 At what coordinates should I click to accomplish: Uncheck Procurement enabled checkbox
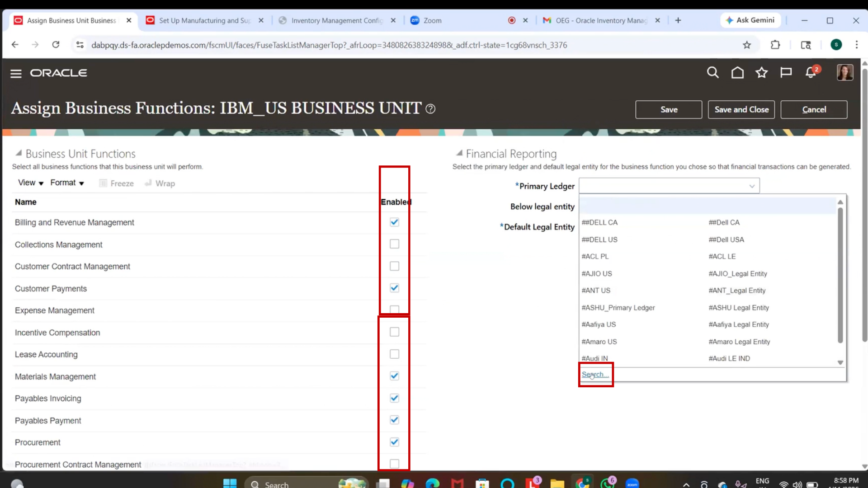[x=394, y=442]
